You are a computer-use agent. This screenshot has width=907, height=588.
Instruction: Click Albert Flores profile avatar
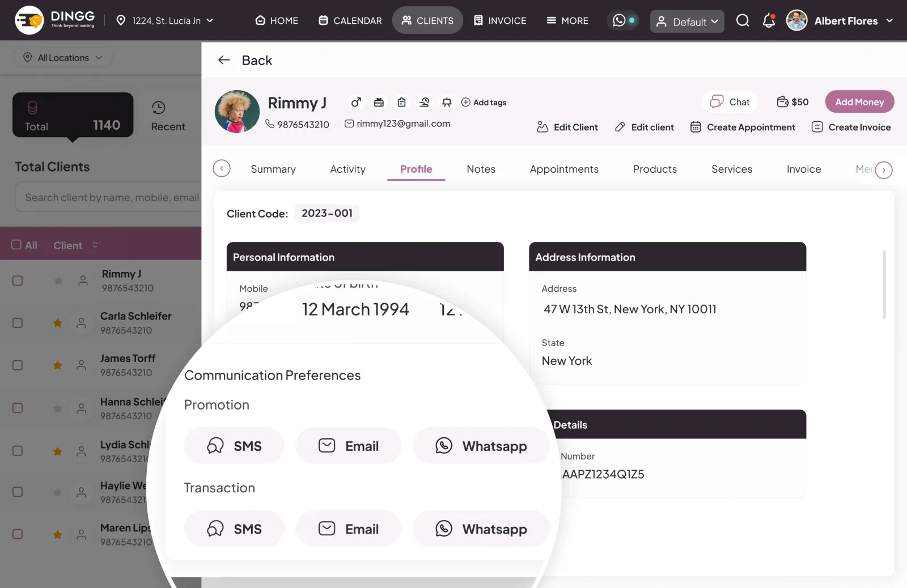tap(796, 21)
